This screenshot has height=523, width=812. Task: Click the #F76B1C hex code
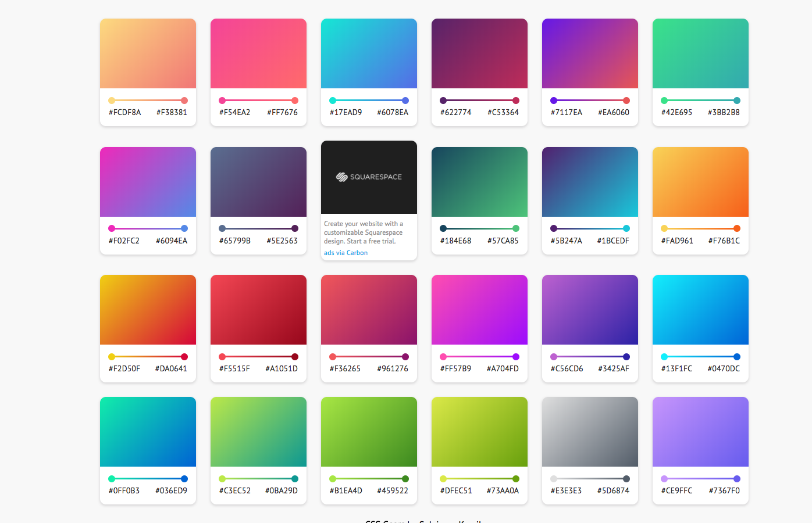coord(724,241)
